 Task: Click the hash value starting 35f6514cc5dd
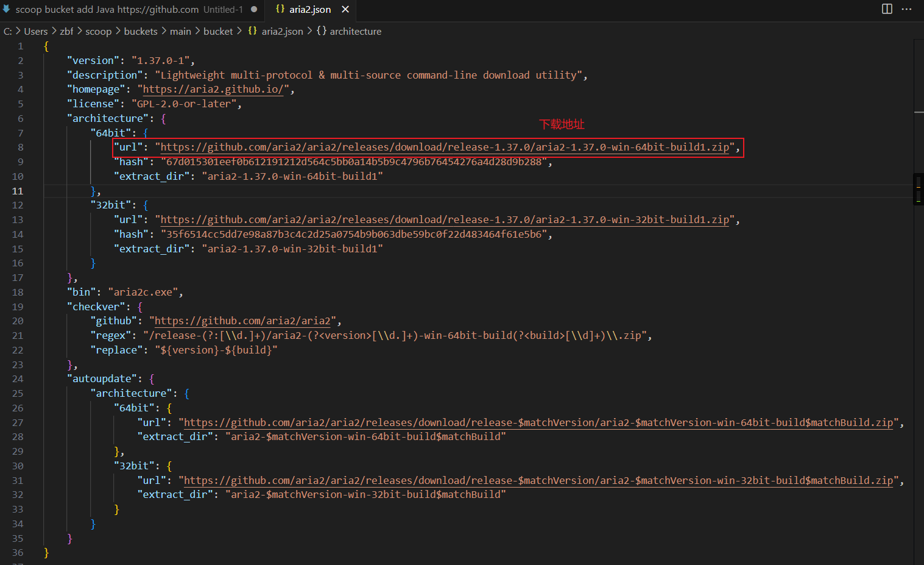tap(354, 234)
